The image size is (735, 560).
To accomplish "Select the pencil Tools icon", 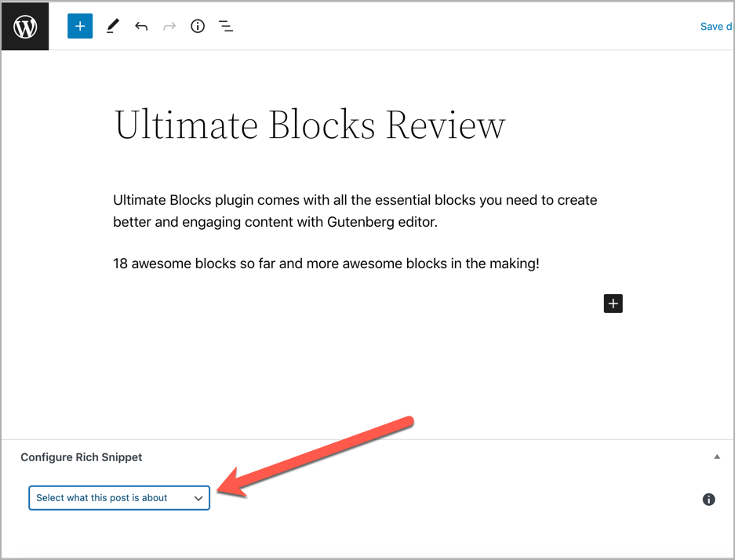I will [x=113, y=27].
